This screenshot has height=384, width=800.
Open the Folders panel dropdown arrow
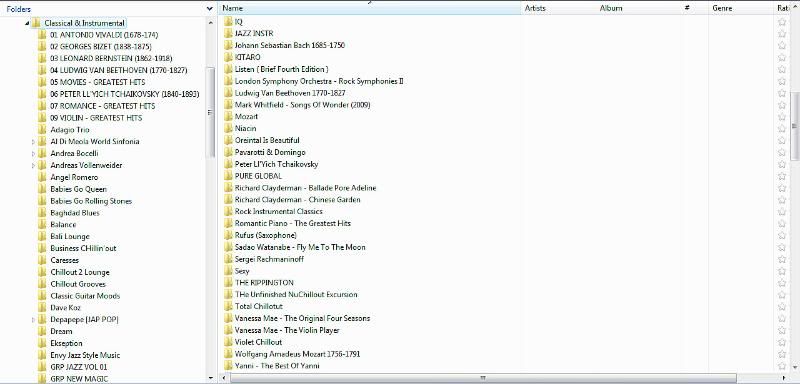pos(210,9)
